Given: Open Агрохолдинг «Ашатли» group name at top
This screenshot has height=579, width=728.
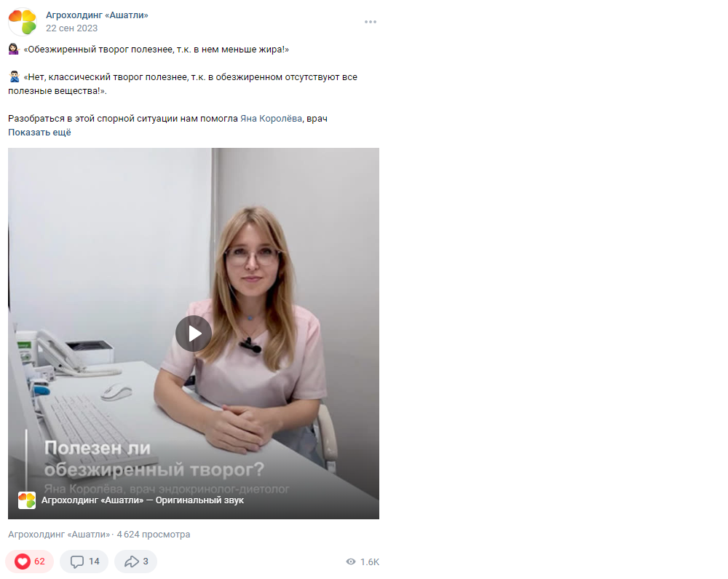Looking at the screenshot, I should click(x=97, y=15).
